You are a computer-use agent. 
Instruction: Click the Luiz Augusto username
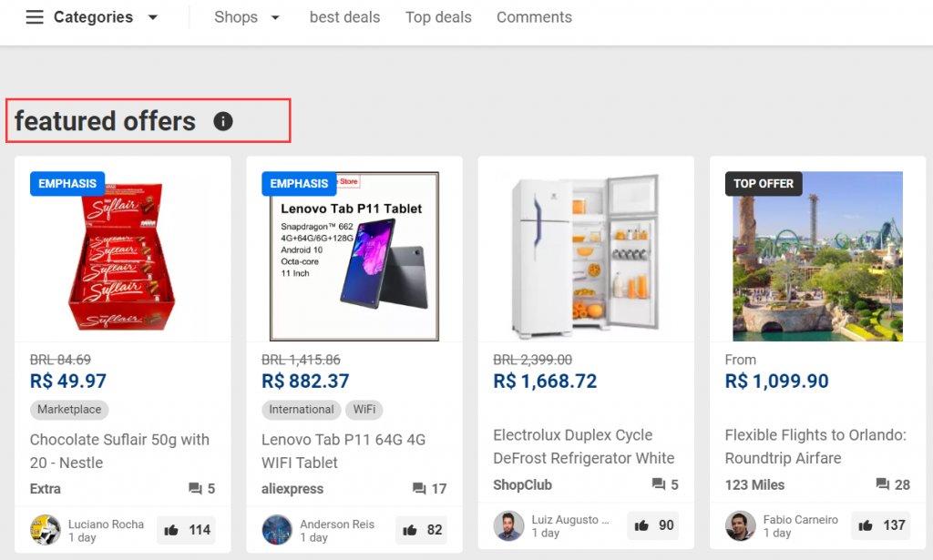click(570, 520)
